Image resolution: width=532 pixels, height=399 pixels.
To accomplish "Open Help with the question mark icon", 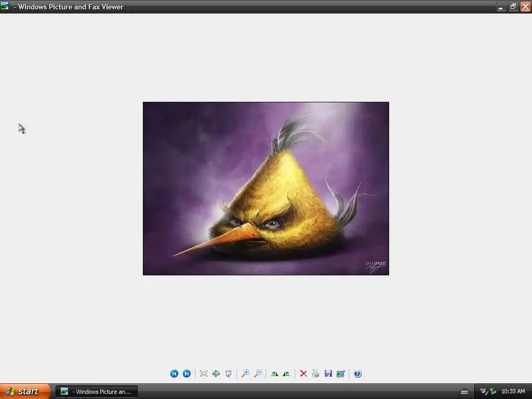I will (357, 374).
